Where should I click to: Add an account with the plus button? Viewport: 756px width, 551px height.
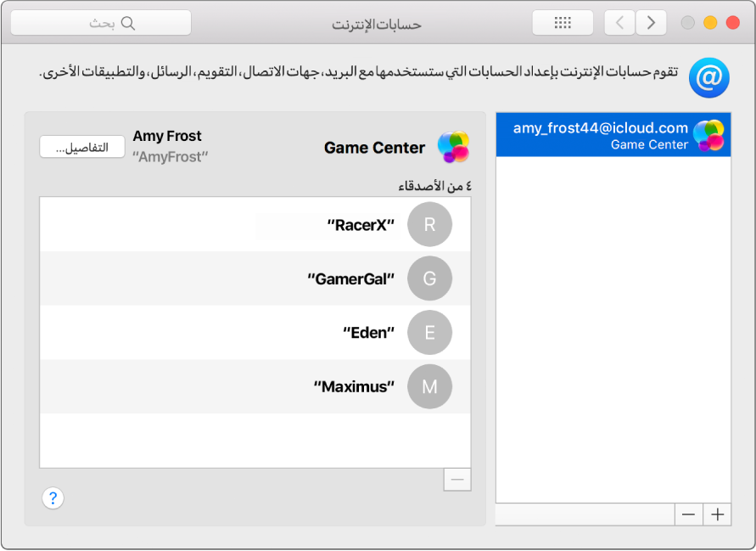(x=717, y=514)
